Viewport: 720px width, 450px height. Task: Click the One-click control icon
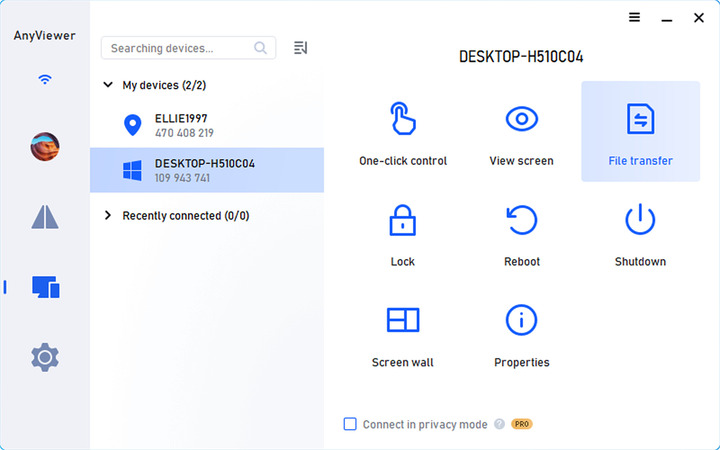tap(402, 121)
